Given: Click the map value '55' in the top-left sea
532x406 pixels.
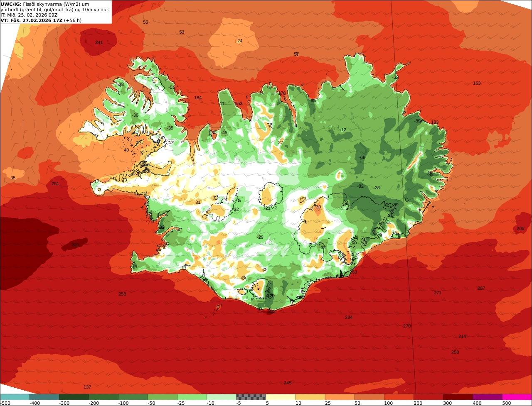Looking at the screenshot, I should click(145, 22).
